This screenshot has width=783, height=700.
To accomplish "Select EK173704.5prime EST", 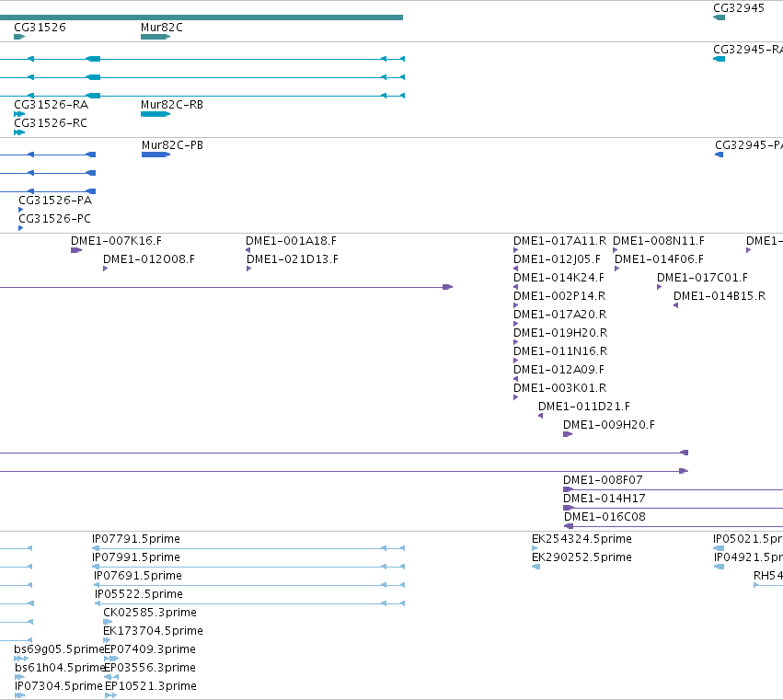I will pyautogui.click(x=107, y=640).
